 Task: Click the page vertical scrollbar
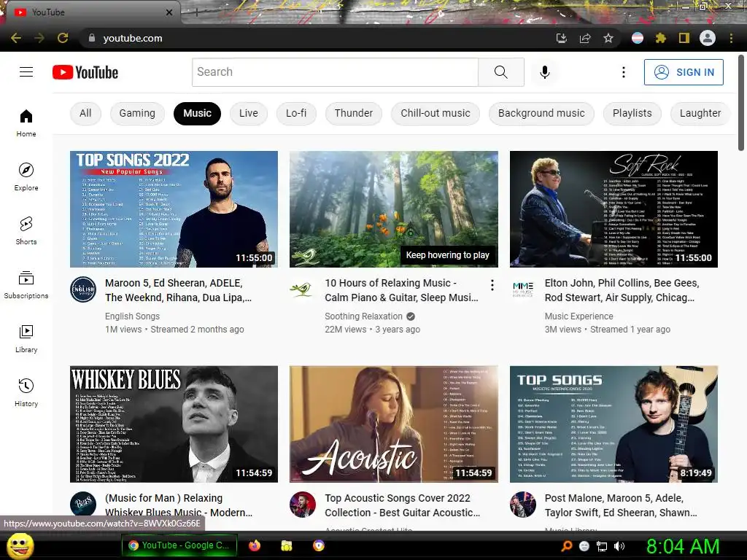741,103
